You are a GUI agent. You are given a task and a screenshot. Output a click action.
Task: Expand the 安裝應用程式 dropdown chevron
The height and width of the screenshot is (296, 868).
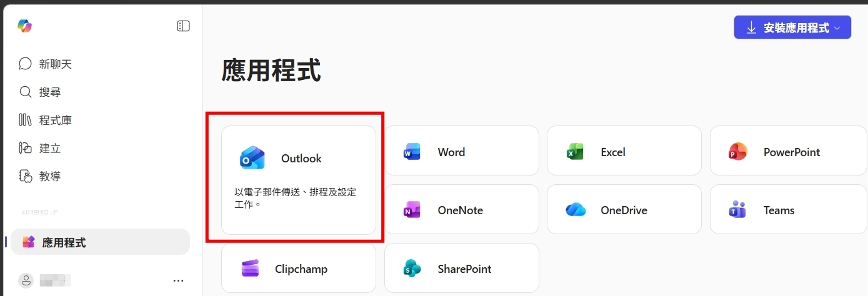[x=837, y=28]
